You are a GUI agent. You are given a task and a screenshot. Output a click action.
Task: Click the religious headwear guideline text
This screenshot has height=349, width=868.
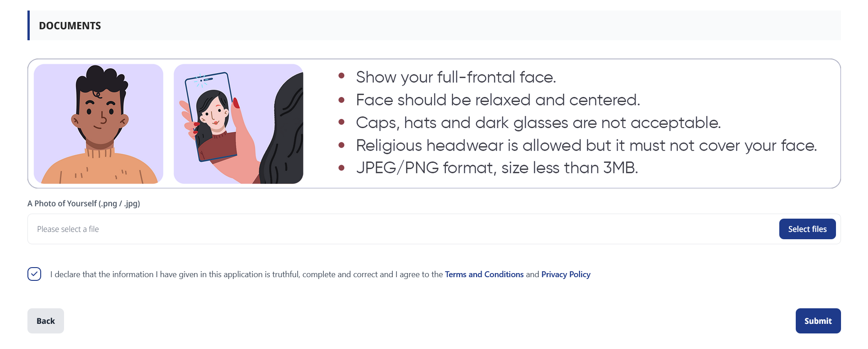(x=586, y=145)
